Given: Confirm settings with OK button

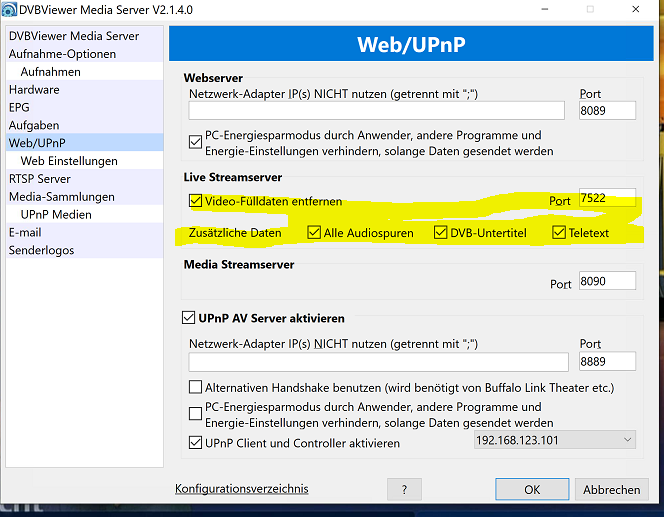Looking at the screenshot, I should [532, 489].
